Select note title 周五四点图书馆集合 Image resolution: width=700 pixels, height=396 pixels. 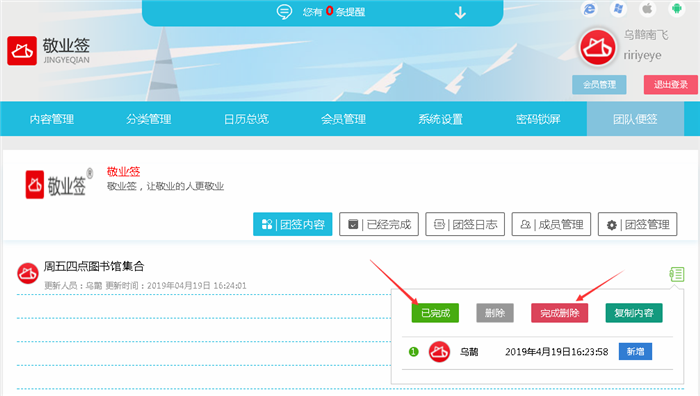tap(94, 267)
